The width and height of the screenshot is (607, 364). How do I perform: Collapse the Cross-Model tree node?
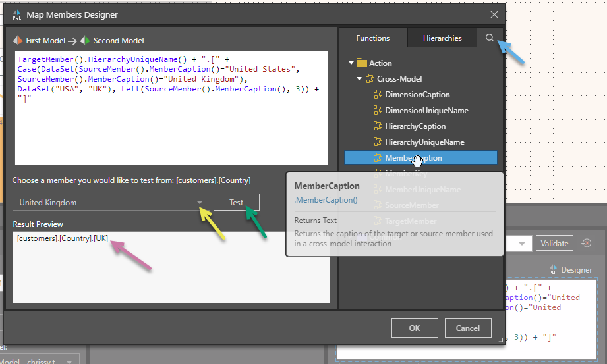(359, 79)
